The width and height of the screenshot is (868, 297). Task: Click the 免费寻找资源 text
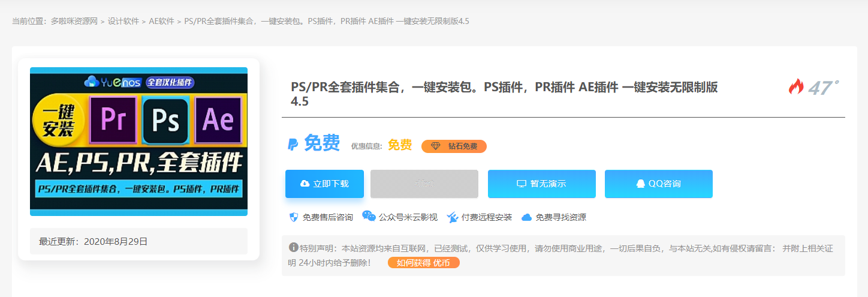point(561,217)
